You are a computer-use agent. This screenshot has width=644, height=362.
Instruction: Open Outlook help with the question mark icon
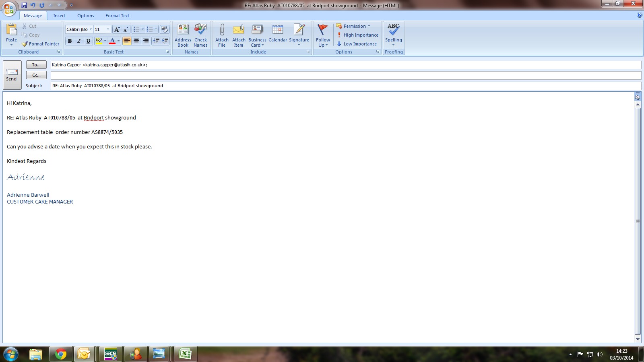640,15
